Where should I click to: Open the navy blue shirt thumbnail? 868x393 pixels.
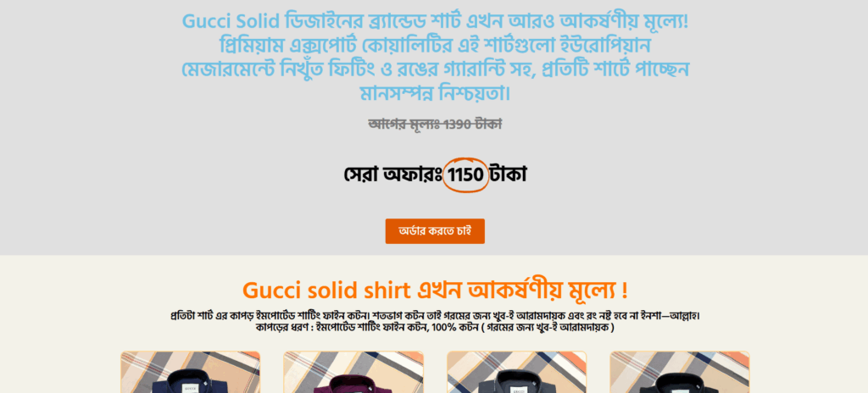(191, 372)
